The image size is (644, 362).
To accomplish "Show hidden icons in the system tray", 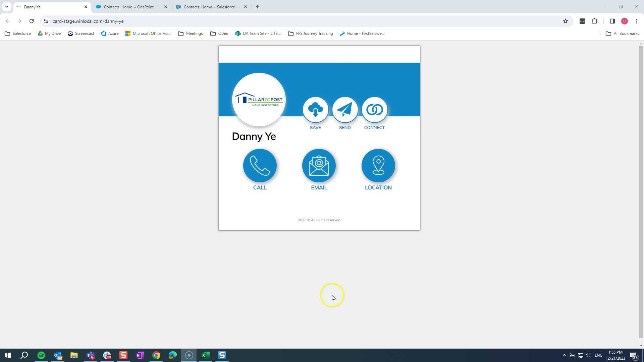I will 564,355.
